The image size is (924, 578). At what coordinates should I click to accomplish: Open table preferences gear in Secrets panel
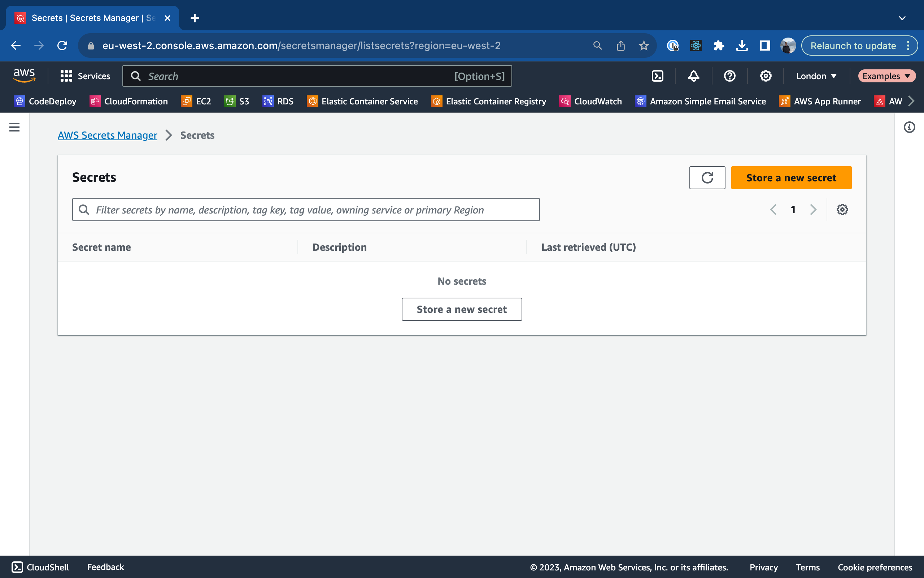842,210
